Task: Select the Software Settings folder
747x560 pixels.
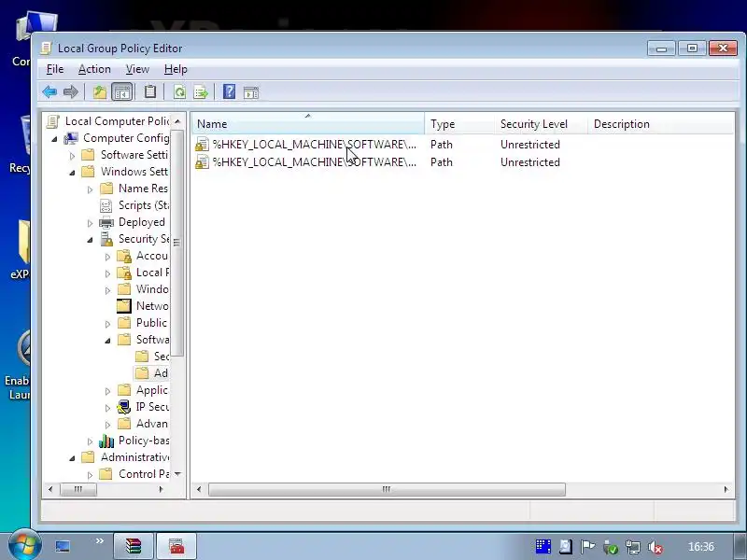Action: click(x=134, y=155)
